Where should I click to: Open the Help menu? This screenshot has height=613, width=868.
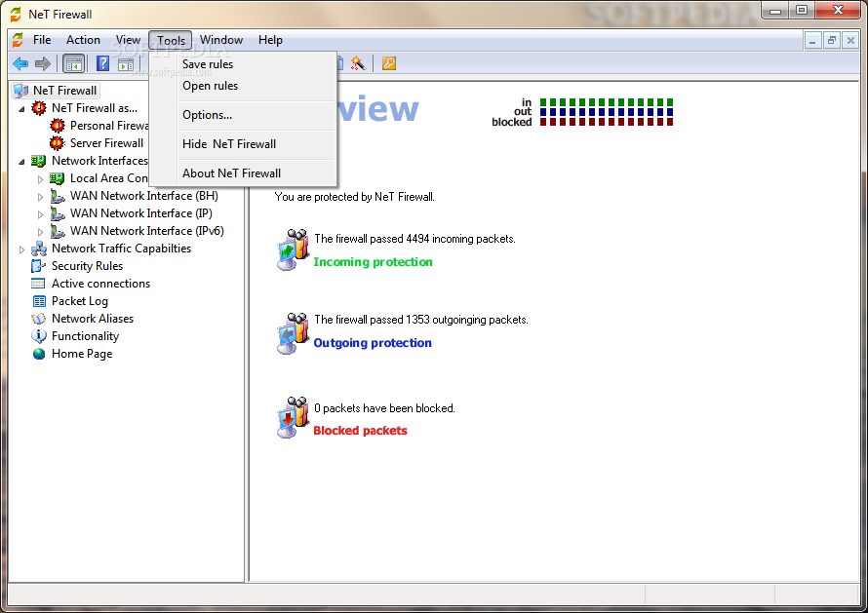coord(270,40)
